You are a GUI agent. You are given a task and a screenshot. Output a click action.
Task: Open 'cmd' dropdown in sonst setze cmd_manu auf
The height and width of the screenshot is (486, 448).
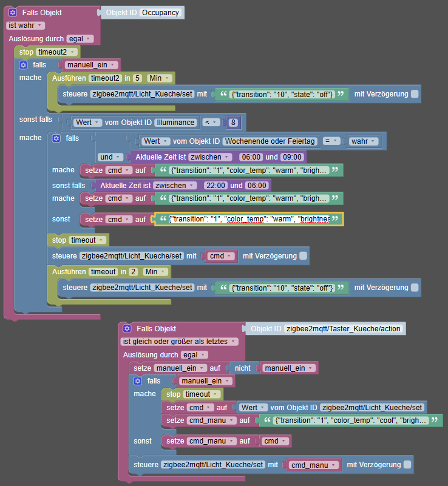[276, 441]
